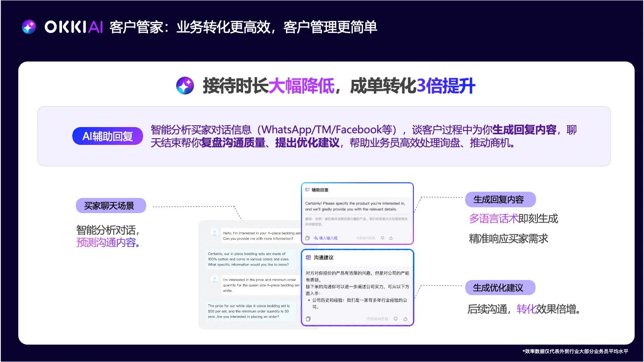Click the chat icon in the 辅助回复 panel header
644x362 pixels.
(x=308, y=189)
